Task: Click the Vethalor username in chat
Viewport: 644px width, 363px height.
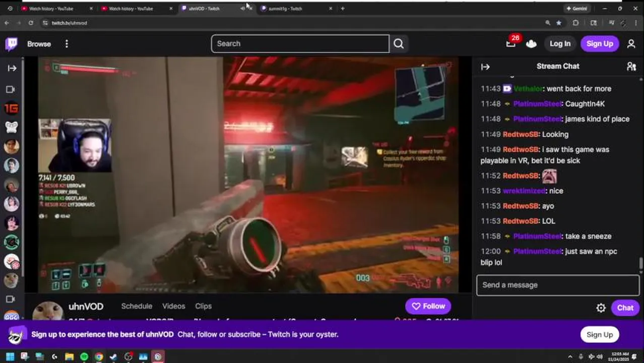Action: pyautogui.click(x=528, y=89)
